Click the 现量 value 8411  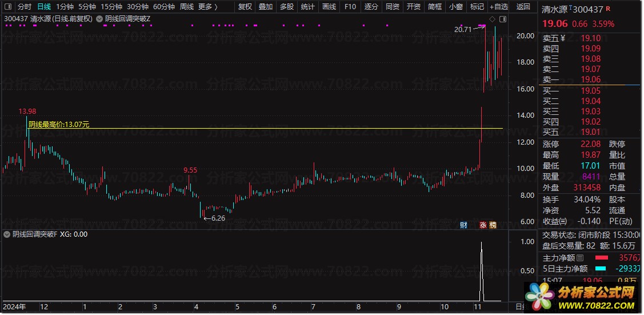point(591,177)
